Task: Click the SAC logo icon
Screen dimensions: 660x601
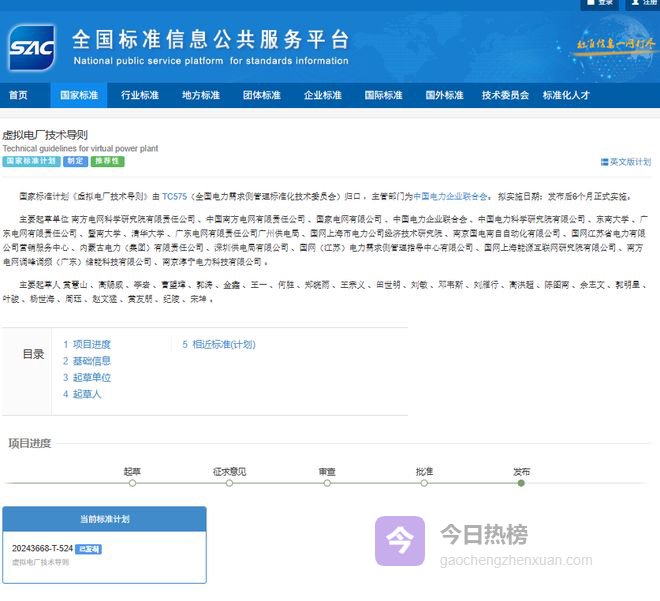Action: click(x=31, y=48)
